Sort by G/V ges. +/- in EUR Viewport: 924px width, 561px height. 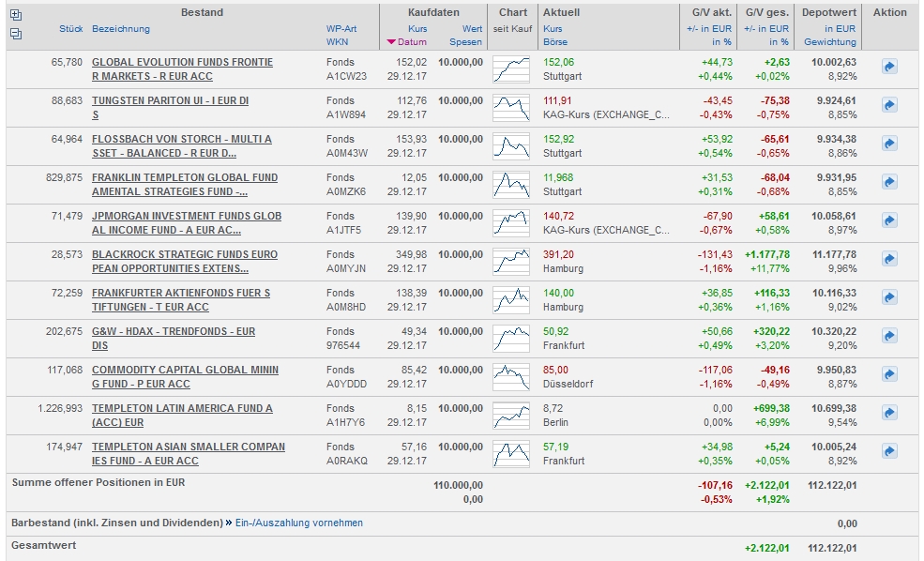[x=766, y=28]
